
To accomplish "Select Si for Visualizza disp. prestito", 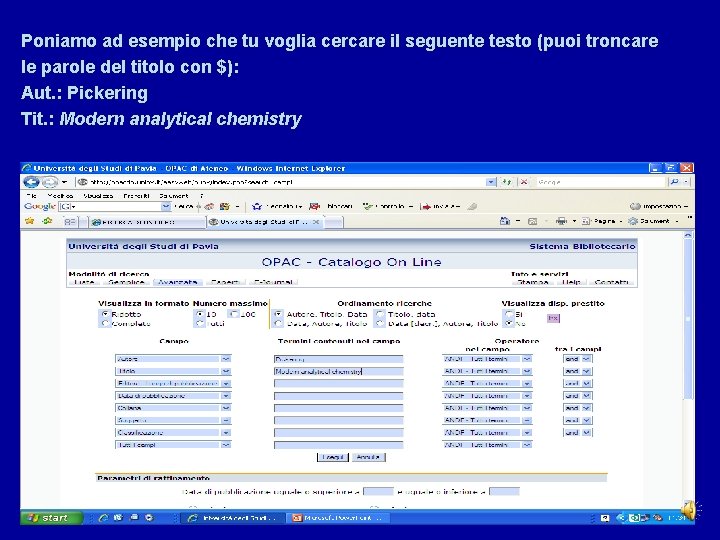I will (508, 314).
